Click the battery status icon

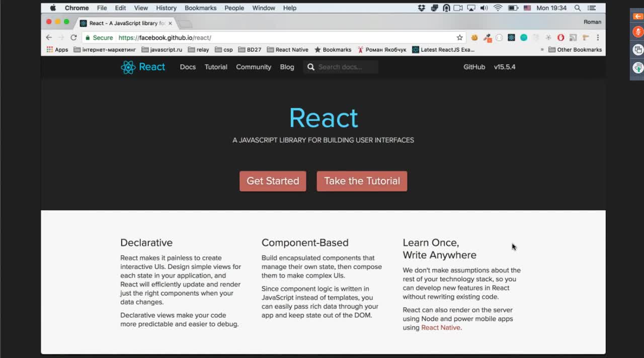click(x=513, y=8)
